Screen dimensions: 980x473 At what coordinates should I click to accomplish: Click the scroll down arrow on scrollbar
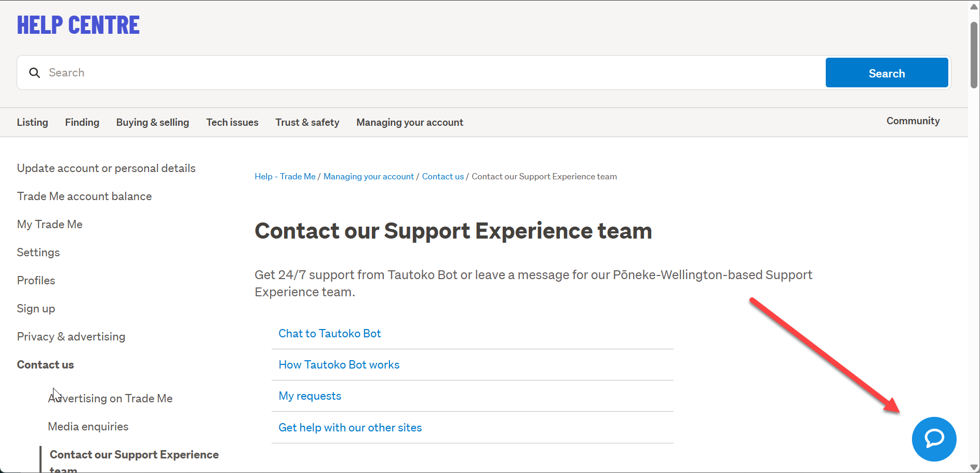click(974, 467)
